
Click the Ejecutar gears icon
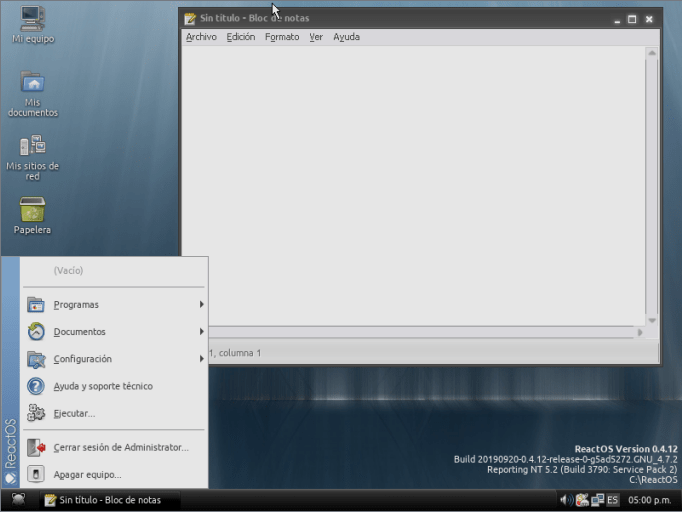pos(36,413)
